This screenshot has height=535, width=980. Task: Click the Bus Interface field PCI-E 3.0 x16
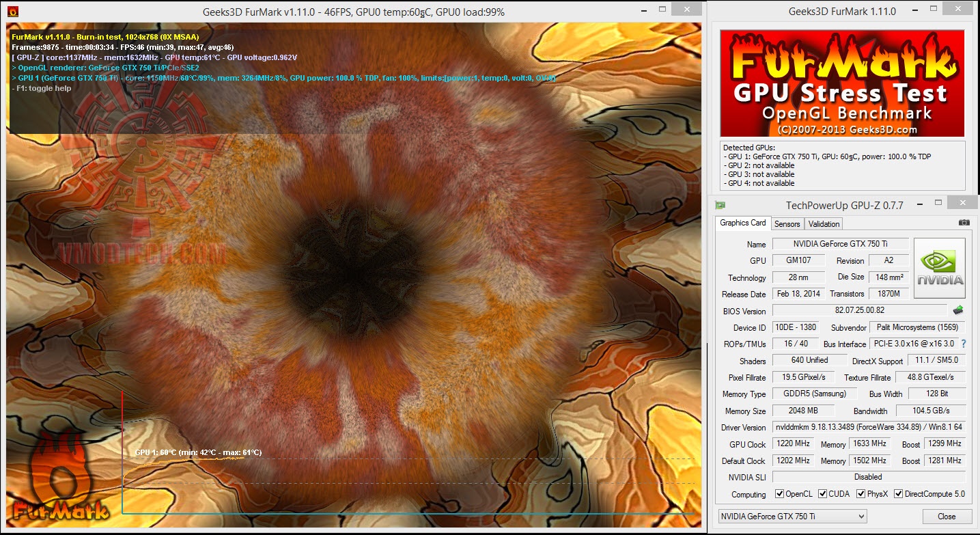pyautogui.click(x=913, y=344)
